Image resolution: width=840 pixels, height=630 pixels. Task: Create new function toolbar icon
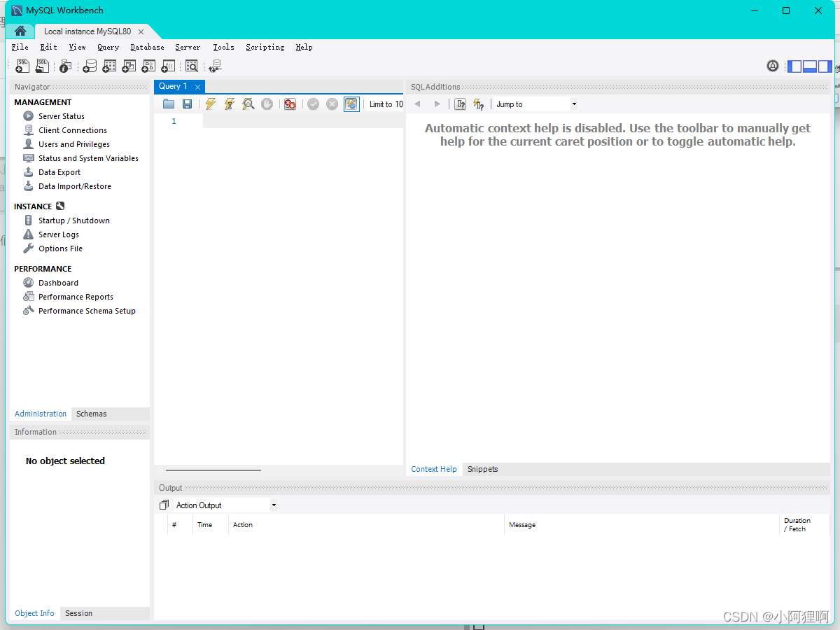pyautogui.click(x=168, y=66)
